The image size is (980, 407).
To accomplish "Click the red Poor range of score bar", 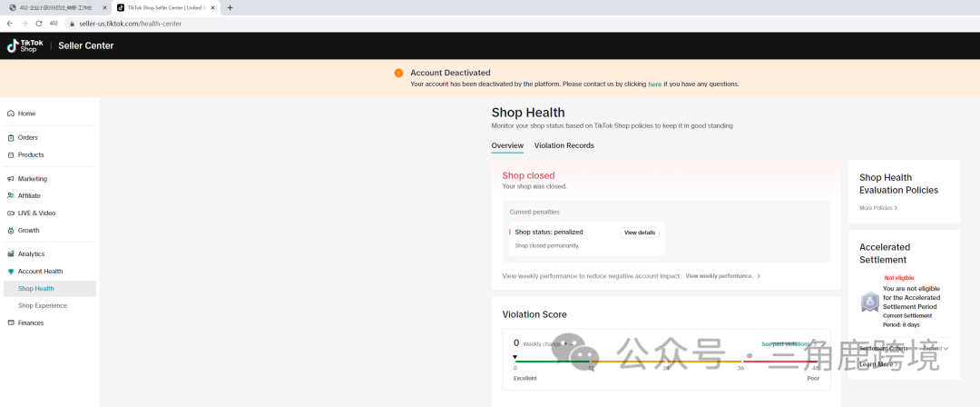I will (x=780, y=362).
